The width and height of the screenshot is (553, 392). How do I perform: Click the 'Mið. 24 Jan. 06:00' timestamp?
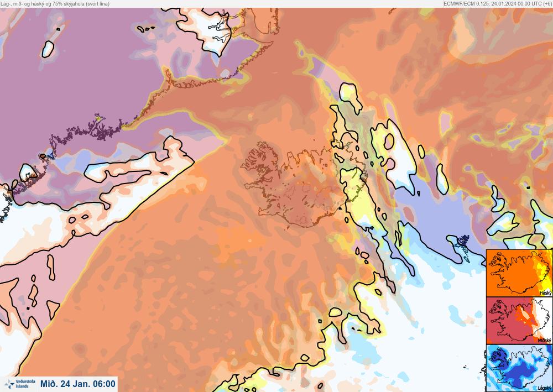coord(78,384)
